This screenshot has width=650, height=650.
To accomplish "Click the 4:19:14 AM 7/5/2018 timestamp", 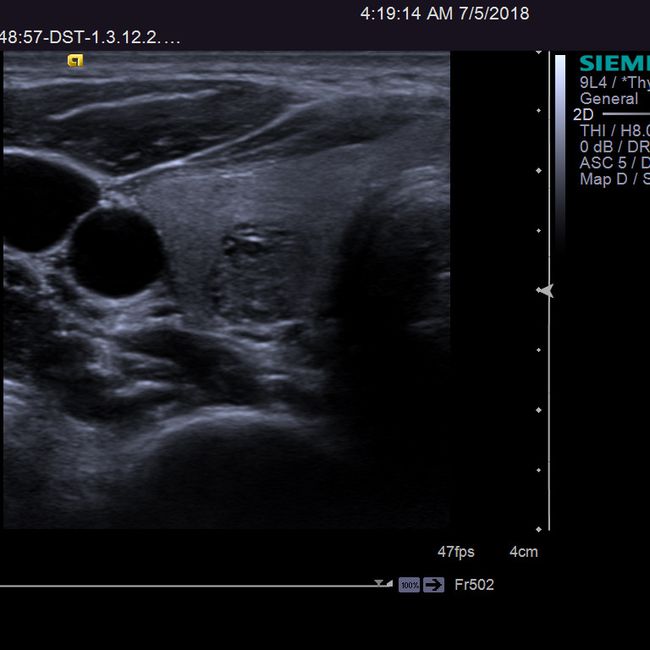I will point(444,14).
